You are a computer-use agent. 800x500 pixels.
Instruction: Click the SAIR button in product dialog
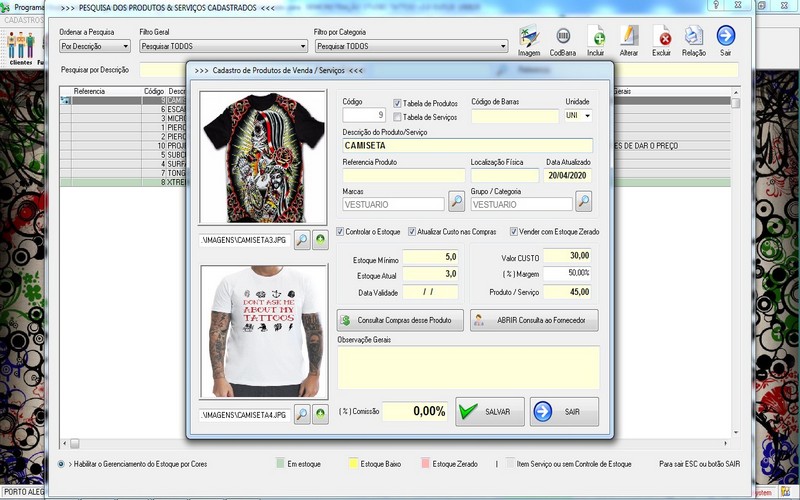(x=564, y=411)
